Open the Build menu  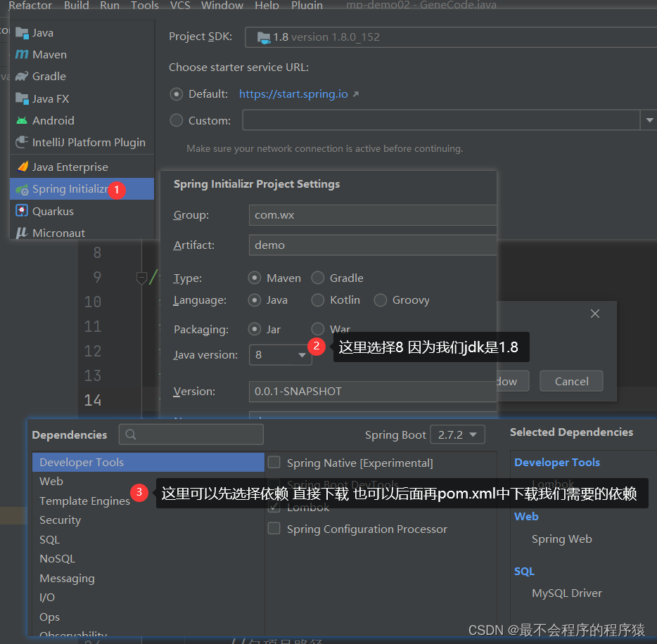[x=76, y=5]
